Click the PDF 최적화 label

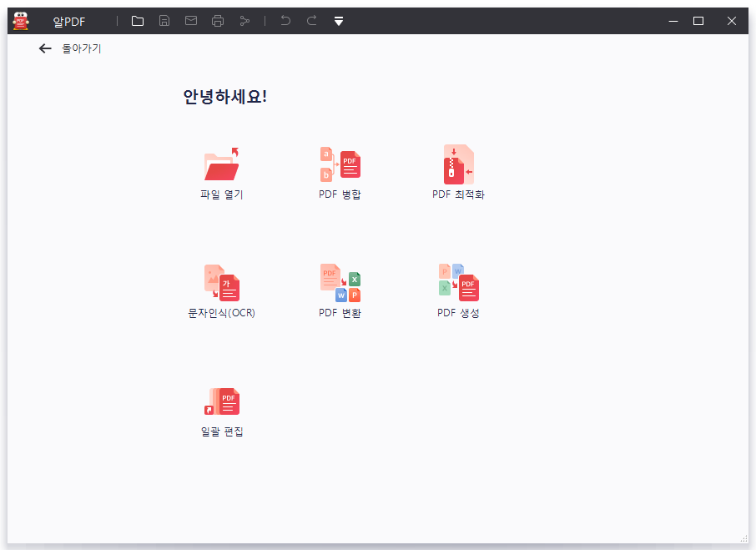pos(458,194)
